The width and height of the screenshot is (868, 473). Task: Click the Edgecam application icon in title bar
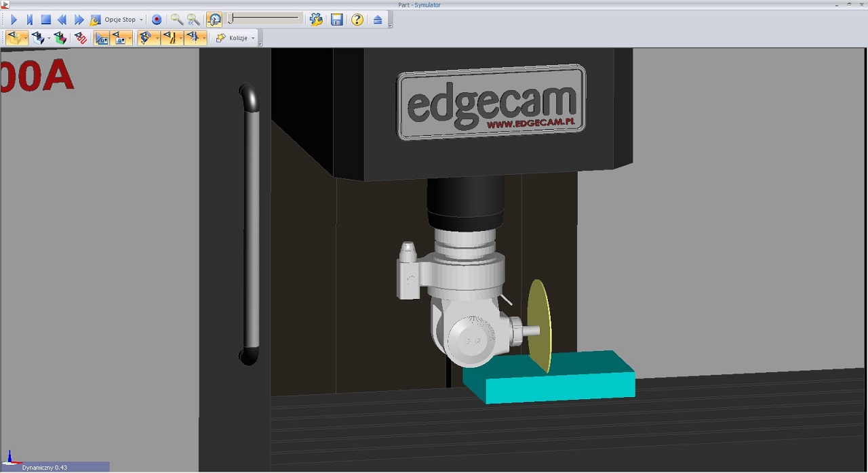coord(5,5)
